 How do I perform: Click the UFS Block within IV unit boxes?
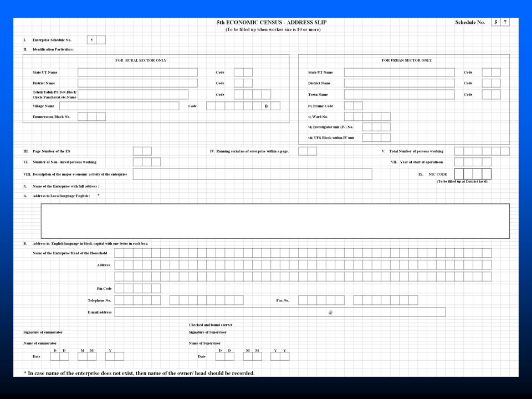coord(376,138)
